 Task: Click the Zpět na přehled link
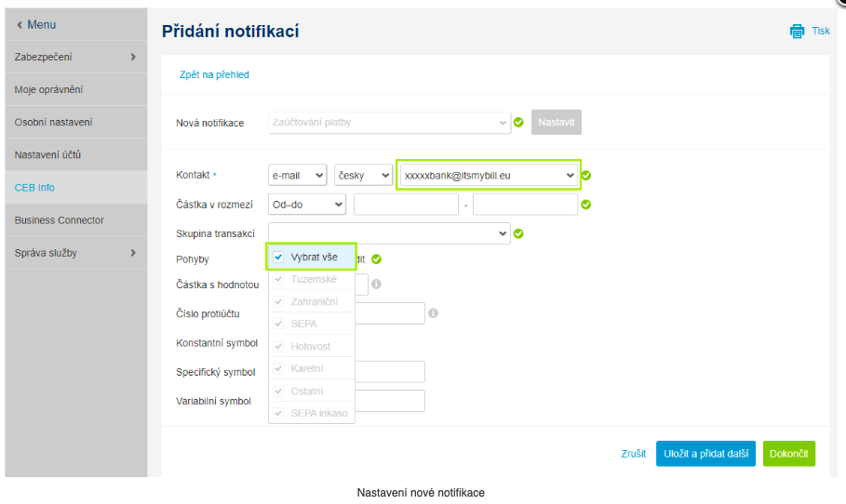tap(214, 74)
